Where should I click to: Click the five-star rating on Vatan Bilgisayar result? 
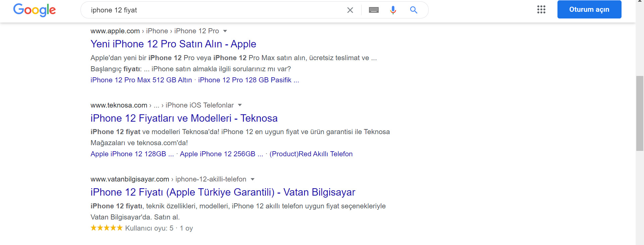click(x=106, y=228)
